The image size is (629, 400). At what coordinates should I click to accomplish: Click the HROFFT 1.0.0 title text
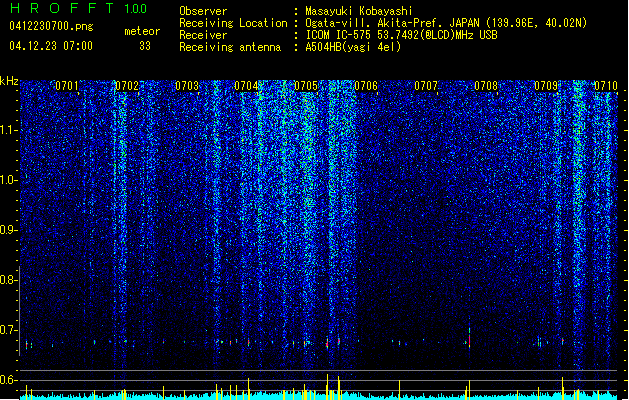[x=79, y=8]
